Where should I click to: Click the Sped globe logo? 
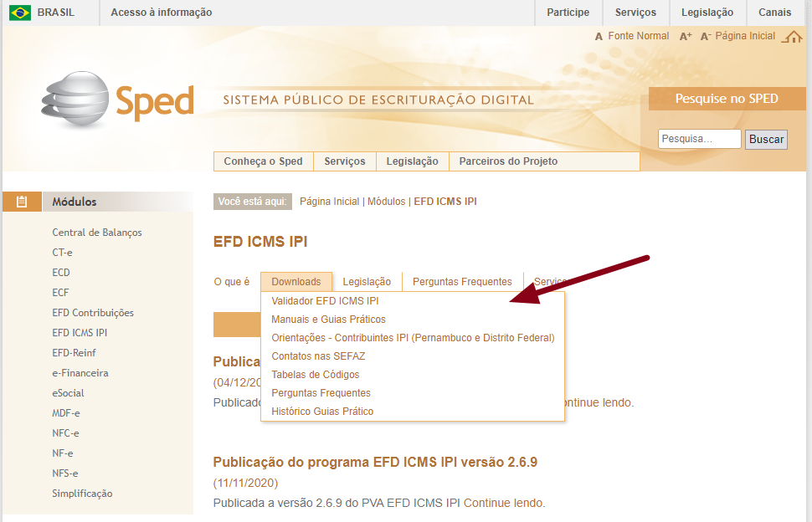coord(75,100)
